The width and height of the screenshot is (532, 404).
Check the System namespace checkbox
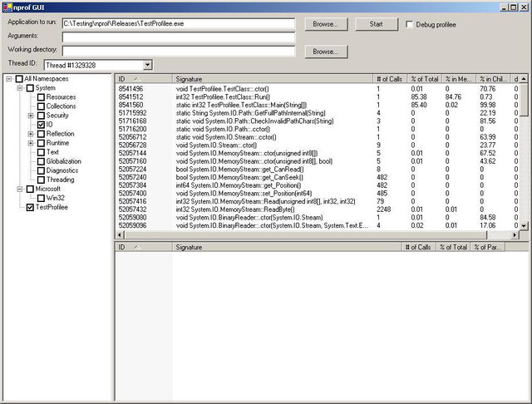tap(30, 88)
